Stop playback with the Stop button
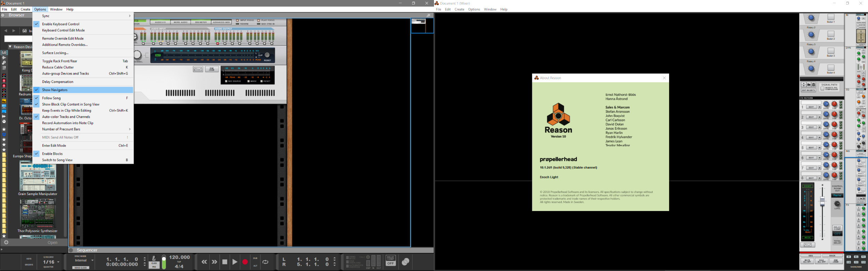868x271 pixels. point(225,262)
